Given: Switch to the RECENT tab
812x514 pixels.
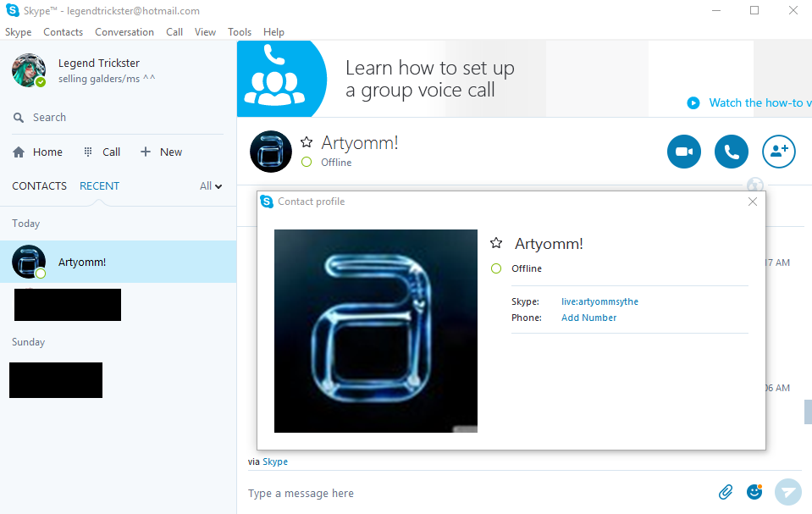Looking at the screenshot, I should tap(99, 186).
